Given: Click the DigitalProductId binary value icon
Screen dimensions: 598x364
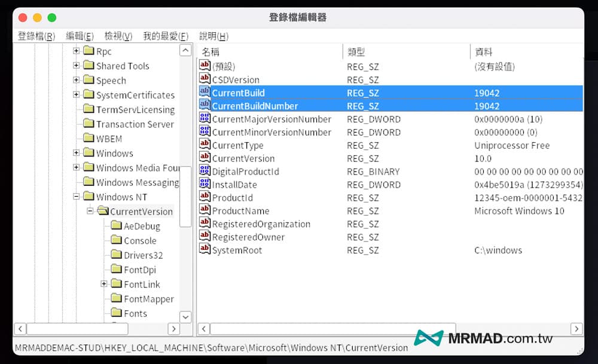Looking at the screenshot, I should (205, 172).
